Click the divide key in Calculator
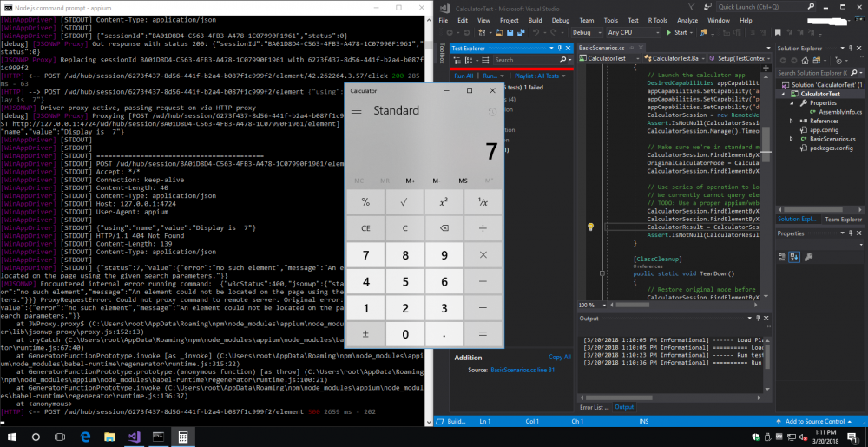 pyautogui.click(x=483, y=228)
